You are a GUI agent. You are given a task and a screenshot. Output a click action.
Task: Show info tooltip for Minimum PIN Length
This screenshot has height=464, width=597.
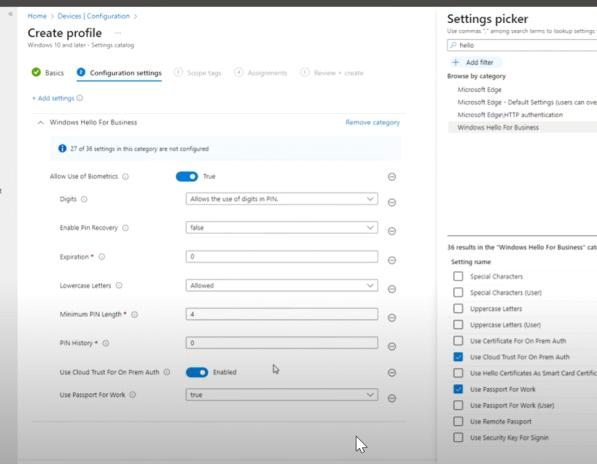pos(134,314)
